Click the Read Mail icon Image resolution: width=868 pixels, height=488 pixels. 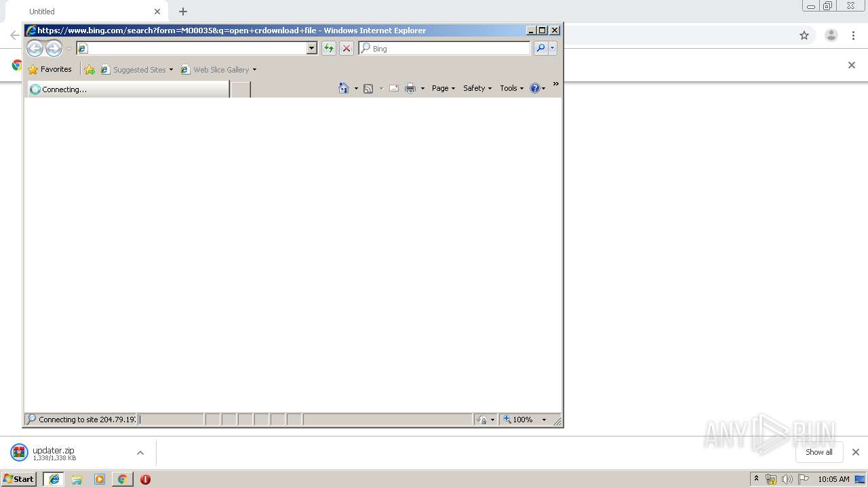(393, 88)
